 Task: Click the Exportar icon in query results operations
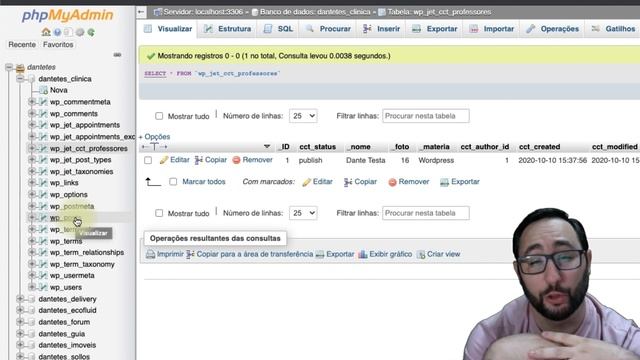click(320, 254)
